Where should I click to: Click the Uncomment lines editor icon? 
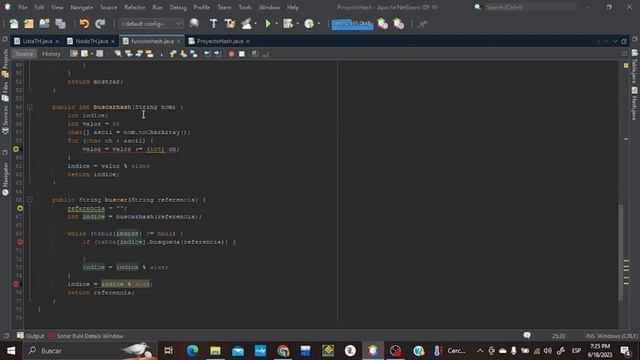266,54
